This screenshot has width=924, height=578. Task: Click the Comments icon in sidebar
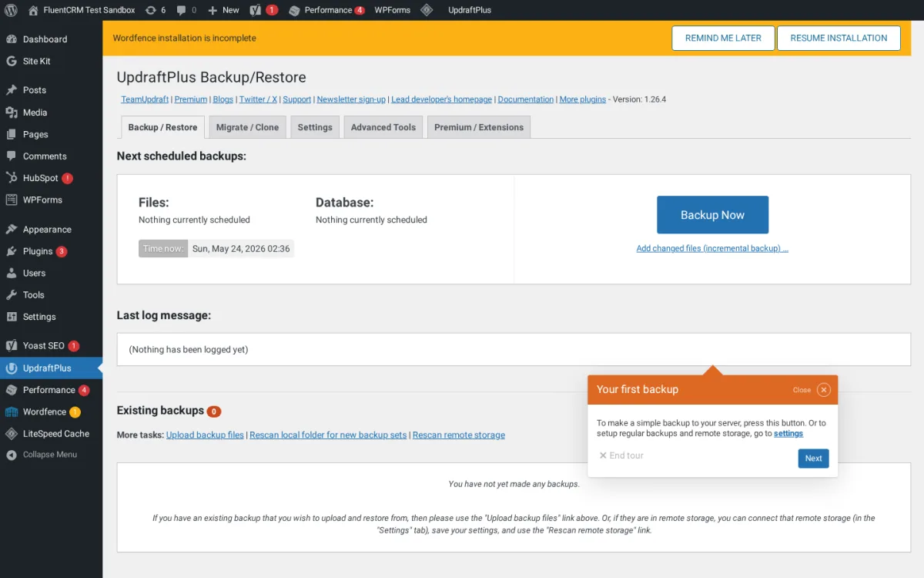pos(12,156)
